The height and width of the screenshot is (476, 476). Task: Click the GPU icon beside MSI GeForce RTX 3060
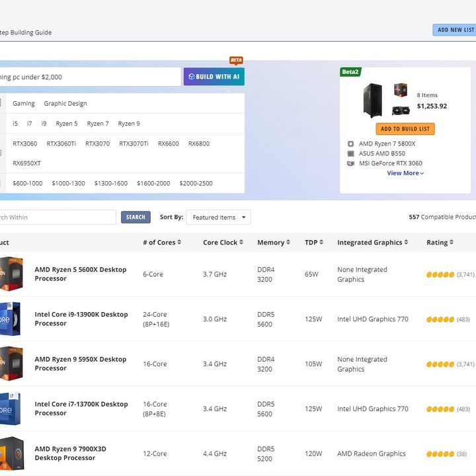350,163
